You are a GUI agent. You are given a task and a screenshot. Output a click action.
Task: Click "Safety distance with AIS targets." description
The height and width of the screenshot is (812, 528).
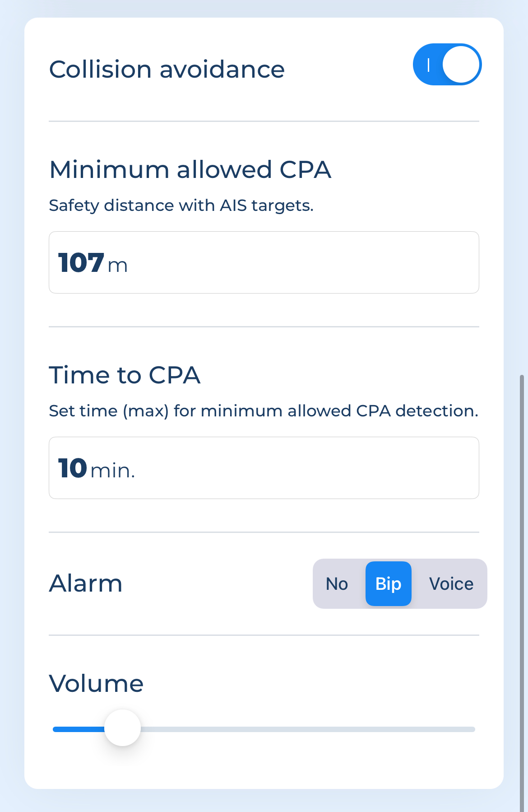coord(181,205)
